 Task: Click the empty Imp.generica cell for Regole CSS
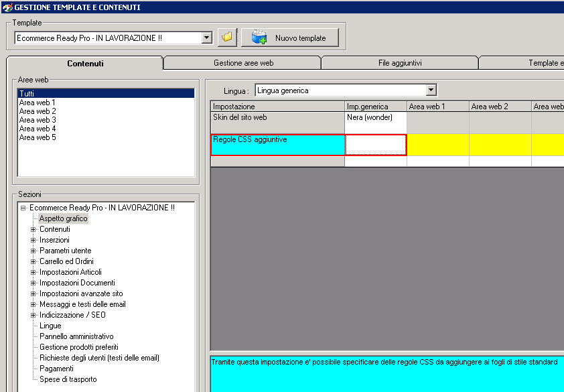pyautogui.click(x=376, y=145)
